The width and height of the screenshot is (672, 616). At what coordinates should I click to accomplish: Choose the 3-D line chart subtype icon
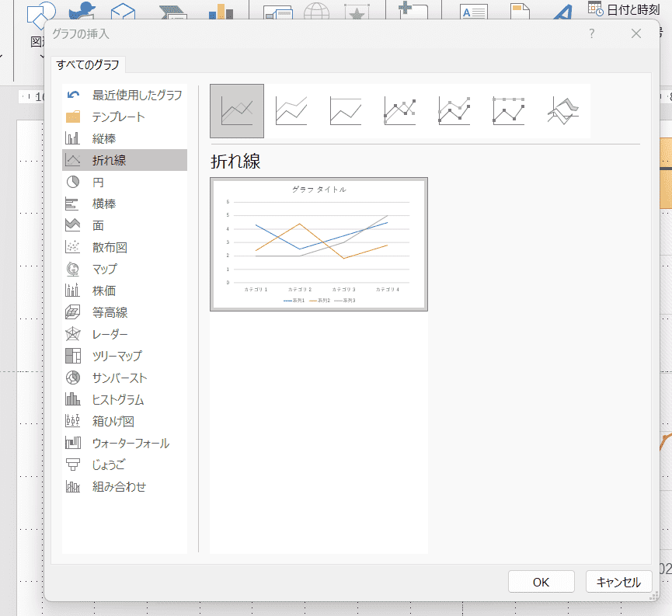pyautogui.click(x=563, y=111)
